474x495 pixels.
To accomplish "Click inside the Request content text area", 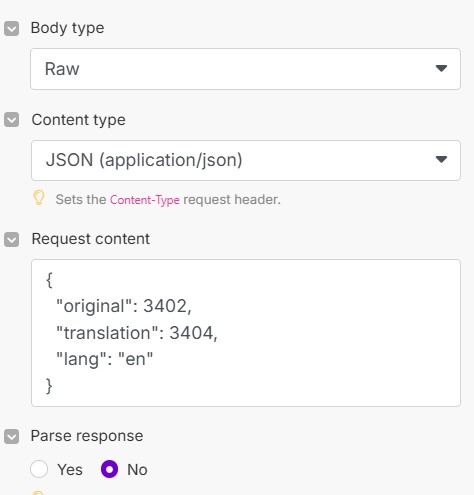I will tap(246, 333).
